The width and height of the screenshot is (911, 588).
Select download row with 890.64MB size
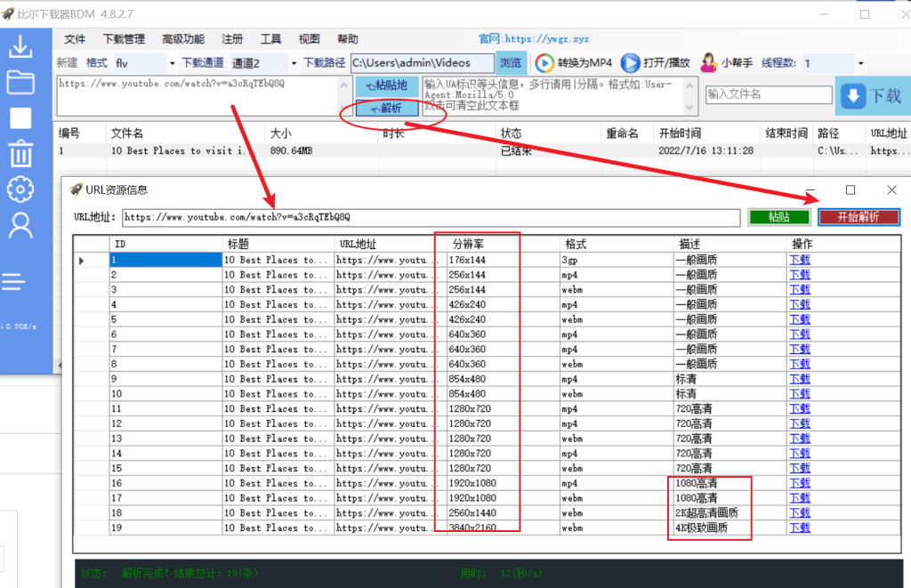point(482,151)
